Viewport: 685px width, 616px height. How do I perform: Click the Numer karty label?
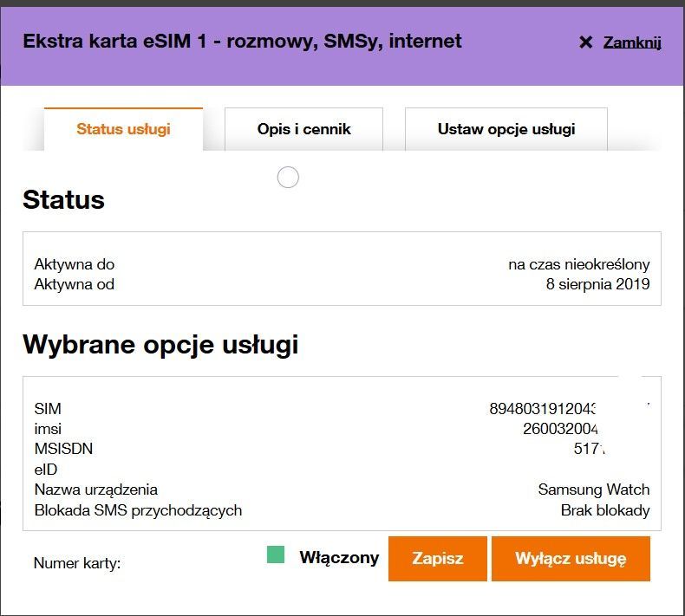(x=77, y=563)
